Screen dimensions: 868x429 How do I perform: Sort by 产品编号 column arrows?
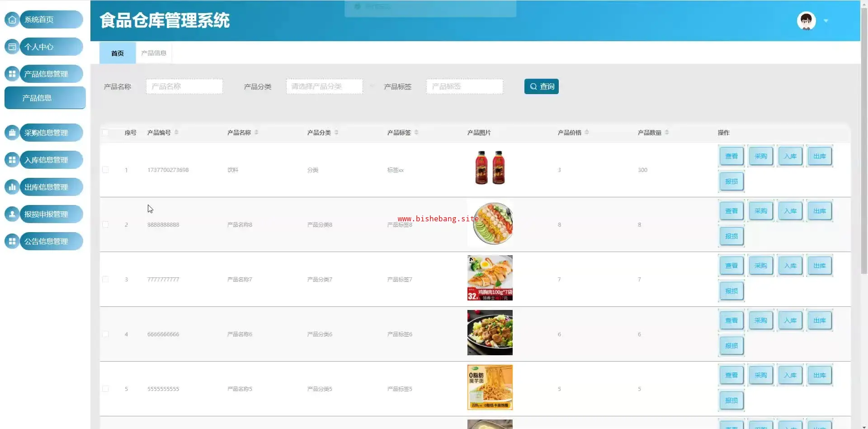176,132
